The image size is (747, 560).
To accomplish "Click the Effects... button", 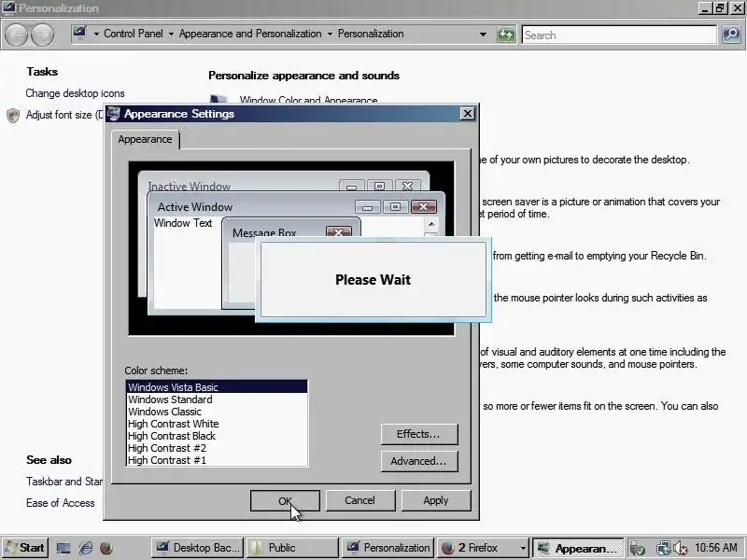I will pyautogui.click(x=419, y=434).
